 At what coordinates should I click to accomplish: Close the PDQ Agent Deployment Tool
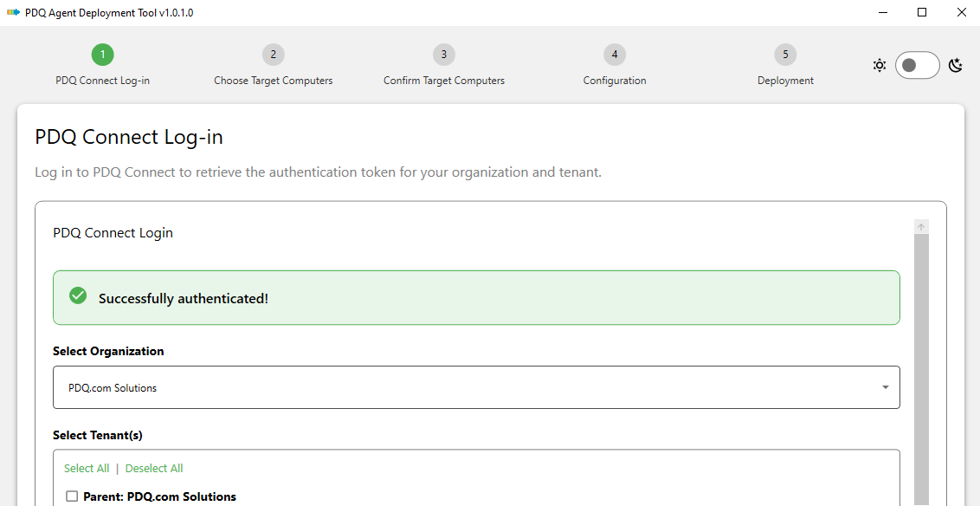pyautogui.click(x=961, y=12)
